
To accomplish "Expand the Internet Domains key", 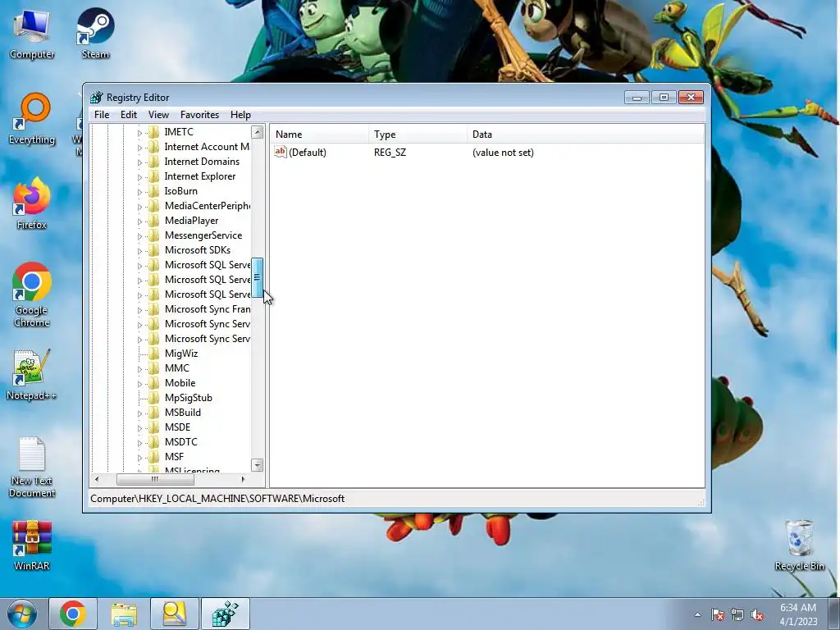I will pyautogui.click(x=139, y=162).
